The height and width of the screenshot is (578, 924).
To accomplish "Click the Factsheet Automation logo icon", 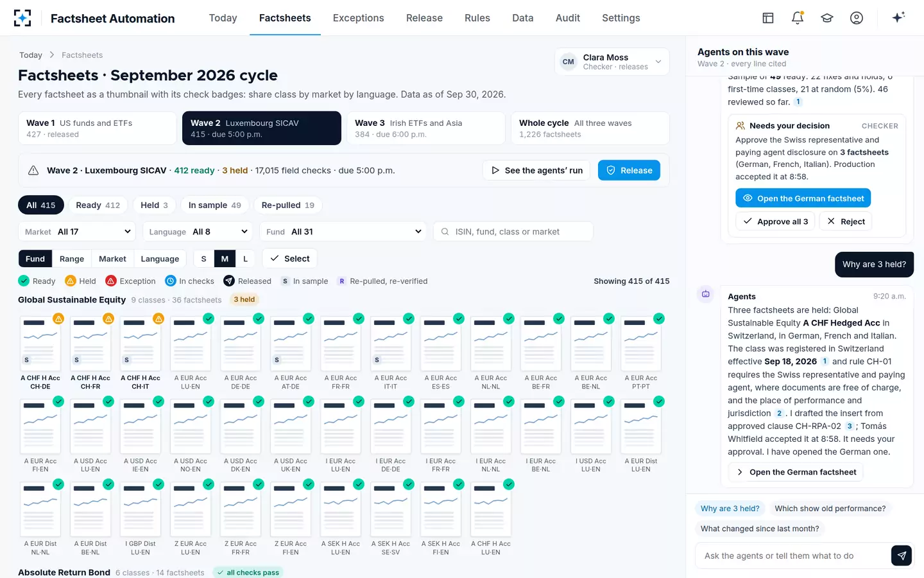I will pyautogui.click(x=22, y=18).
